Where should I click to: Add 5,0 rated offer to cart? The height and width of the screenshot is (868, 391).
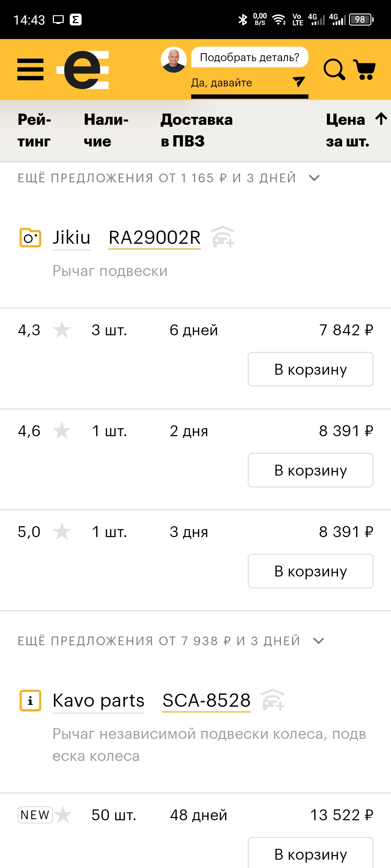[310, 571]
